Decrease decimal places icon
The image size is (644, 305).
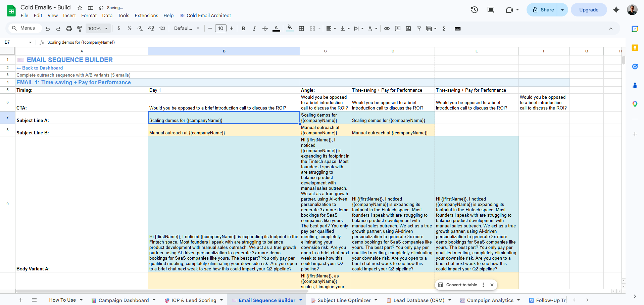(140, 29)
